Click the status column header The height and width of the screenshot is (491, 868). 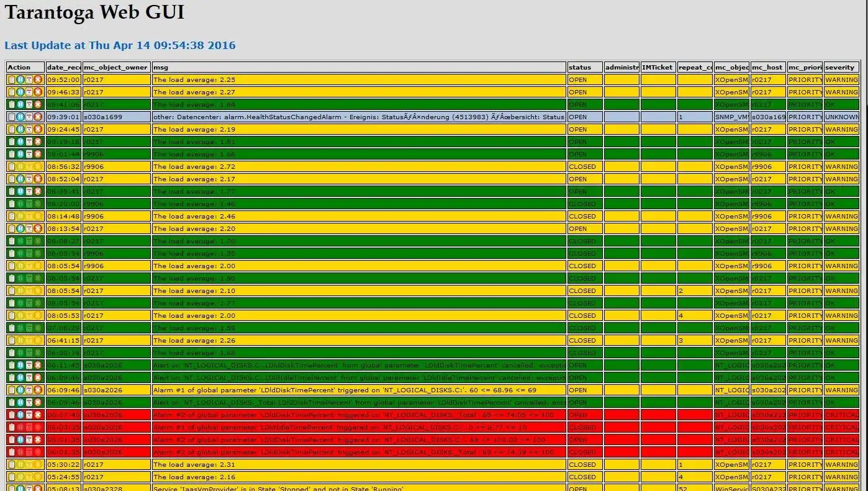point(585,67)
